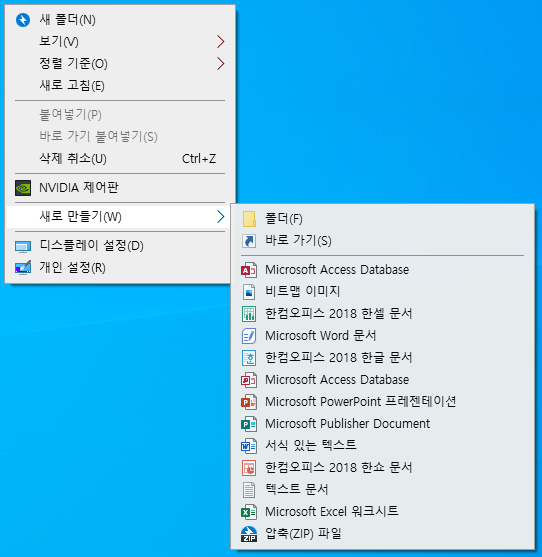Open NVIDIA 제어판 via its green icon
The image size is (542, 557).
tap(23, 188)
